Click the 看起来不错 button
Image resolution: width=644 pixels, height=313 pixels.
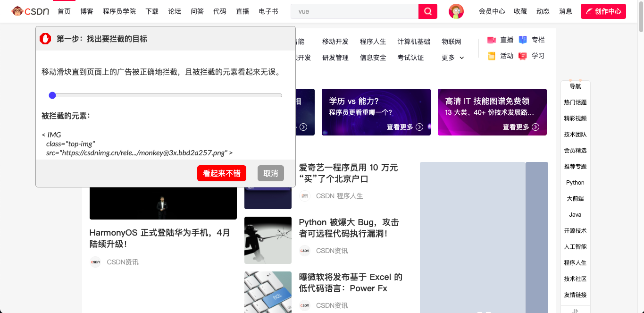(x=222, y=173)
